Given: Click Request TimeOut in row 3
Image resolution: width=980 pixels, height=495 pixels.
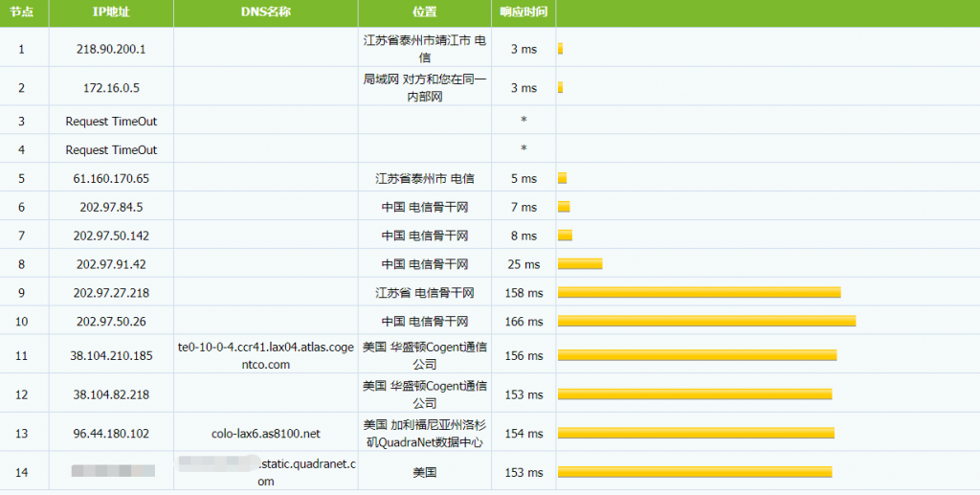Looking at the screenshot, I should 111,122.
